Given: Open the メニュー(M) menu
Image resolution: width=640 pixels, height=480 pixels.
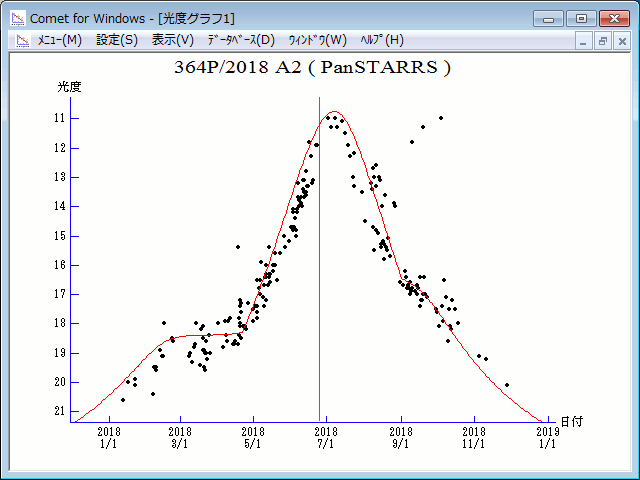Looking at the screenshot, I should 59,40.
